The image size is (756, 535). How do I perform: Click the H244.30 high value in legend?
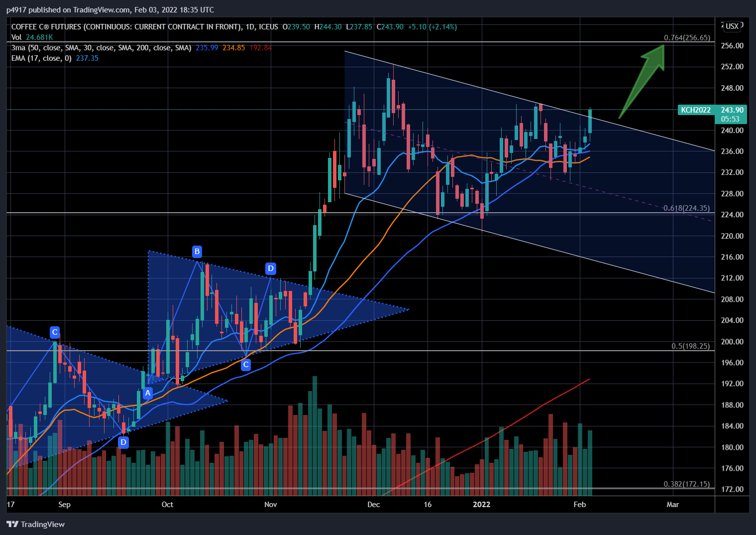[x=328, y=27]
